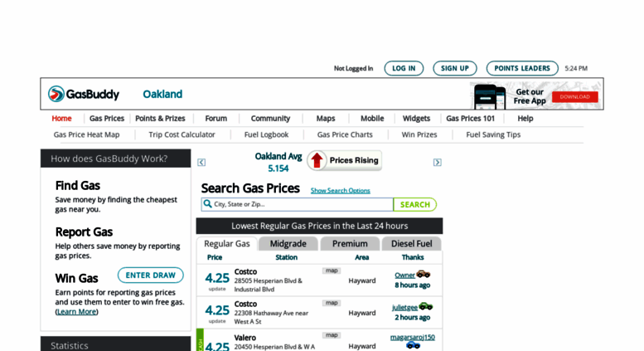The height and width of the screenshot is (351, 644).
Task: Click map button for Costco Hathaway Ave
Action: 332,303
